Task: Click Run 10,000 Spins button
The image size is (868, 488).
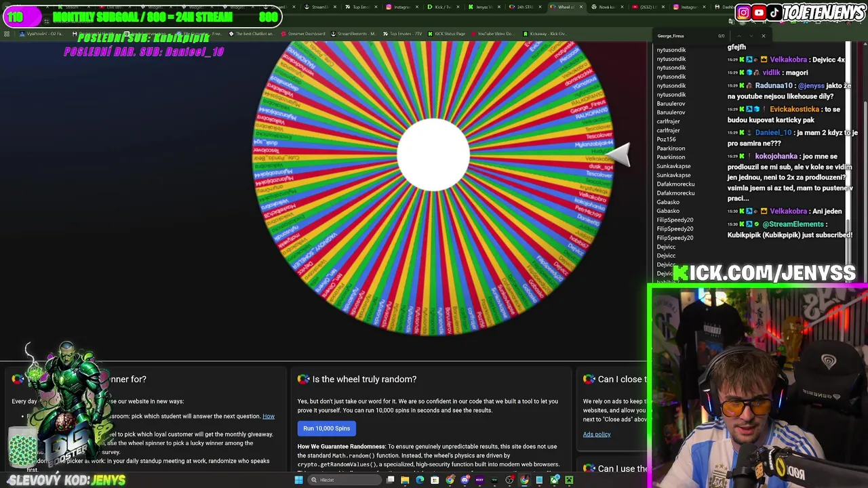Action: (x=327, y=428)
